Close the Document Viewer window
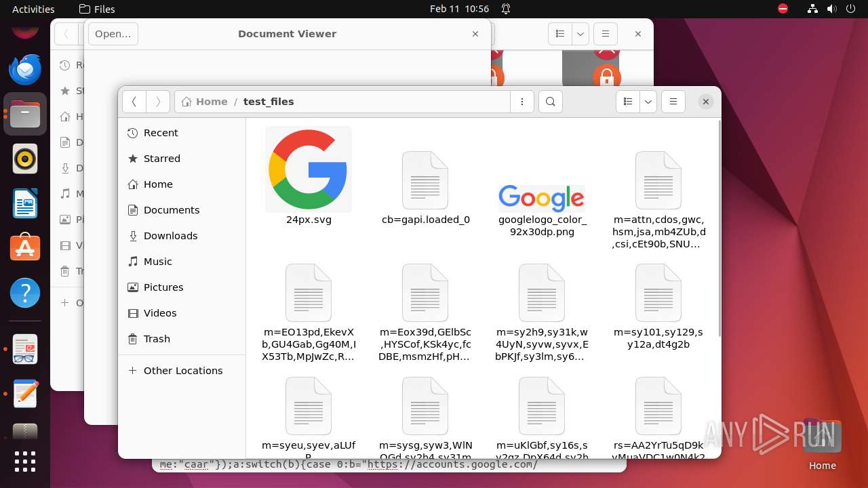The width and height of the screenshot is (868, 488). pyautogui.click(x=475, y=34)
